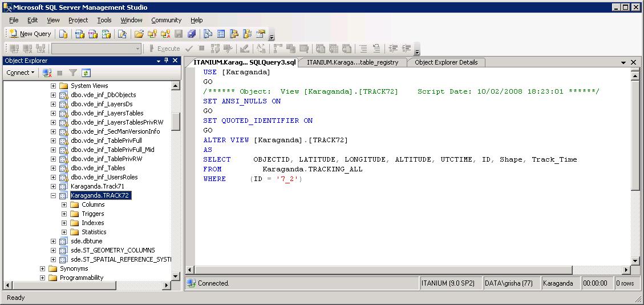Open the Template Explorer
The height and width of the screenshot is (305, 644).
tap(247, 34)
